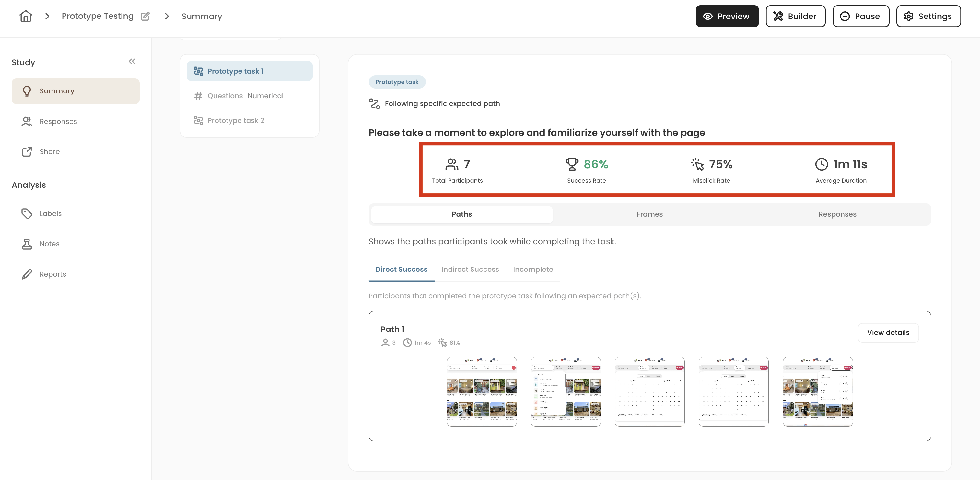Click the Prototype task 2 icon

(198, 121)
